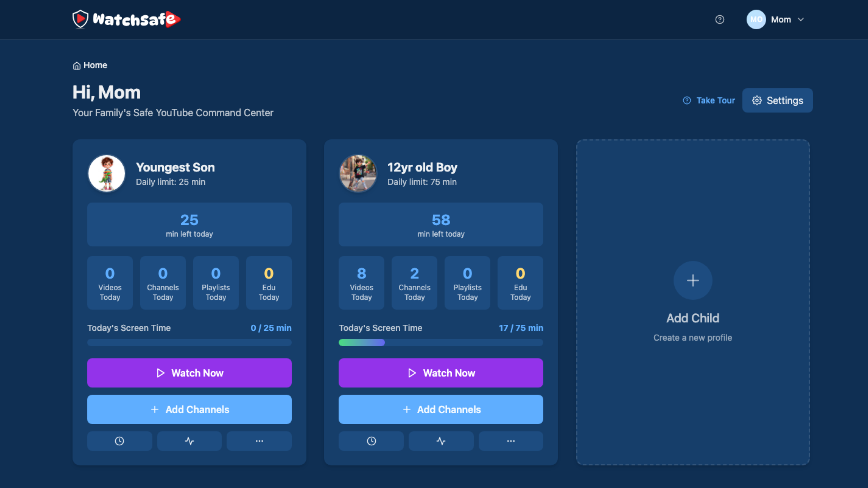Click the 17 / 75 min screen time value
868x488 pixels.
pyautogui.click(x=521, y=328)
